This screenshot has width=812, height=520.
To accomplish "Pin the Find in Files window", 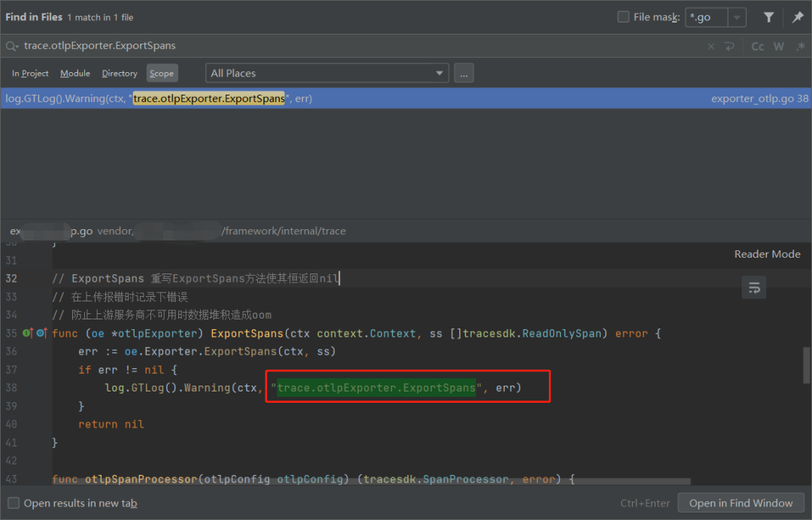I will tap(798, 17).
